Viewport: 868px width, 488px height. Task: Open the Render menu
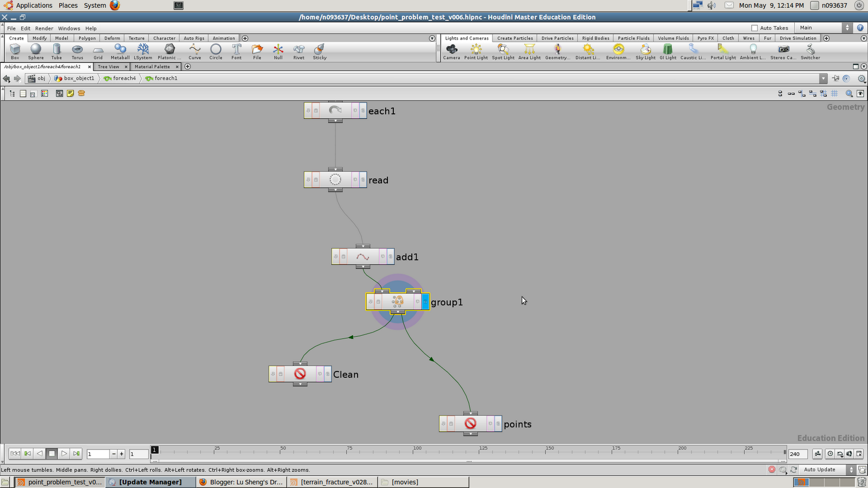tap(44, 28)
